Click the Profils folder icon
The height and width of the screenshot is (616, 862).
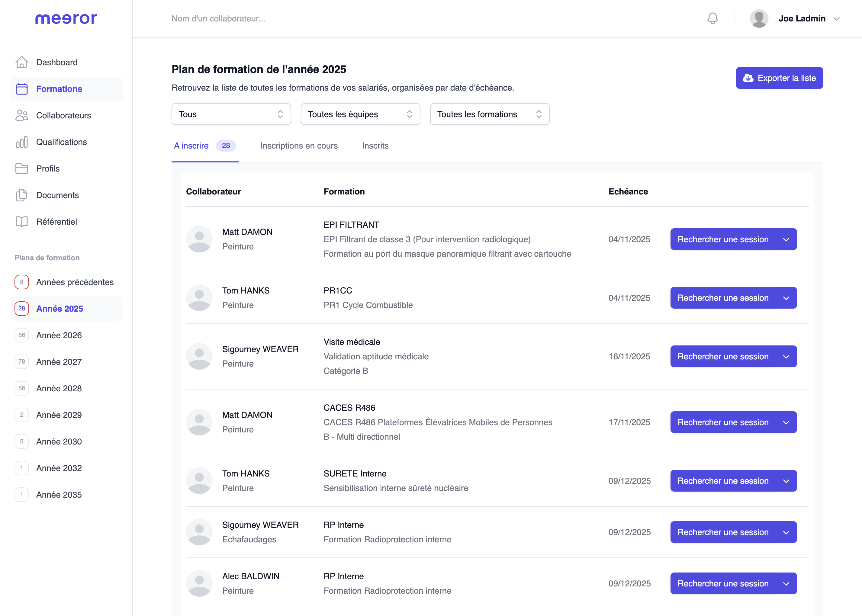coord(22,168)
